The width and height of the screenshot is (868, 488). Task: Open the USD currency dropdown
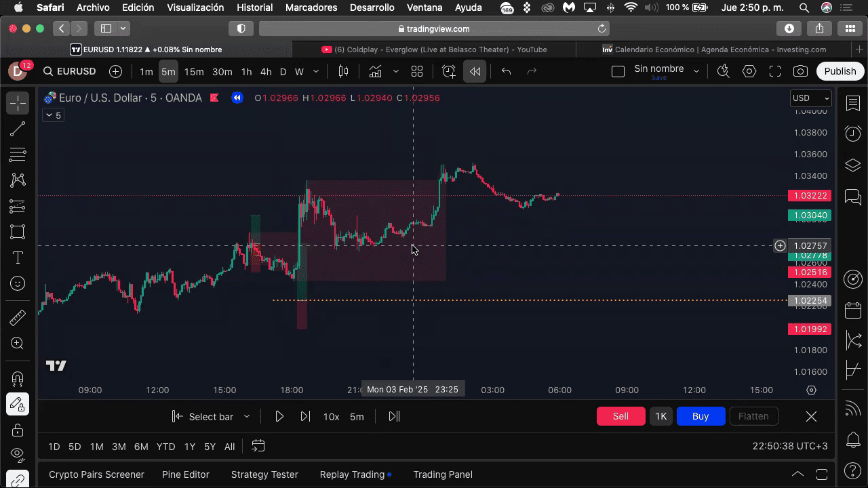coord(811,98)
